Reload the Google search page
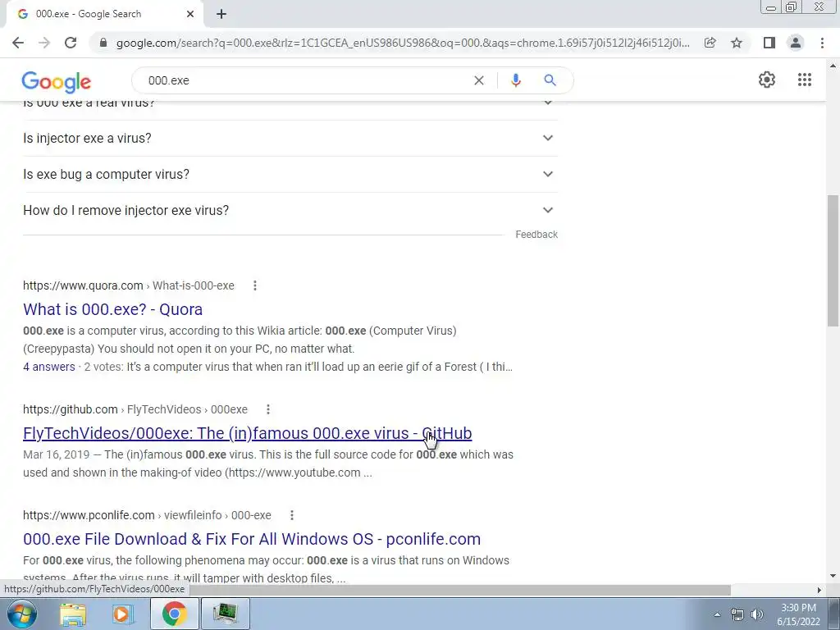The width and height of the screenshot is (840, 630). (x=71, y=43)
